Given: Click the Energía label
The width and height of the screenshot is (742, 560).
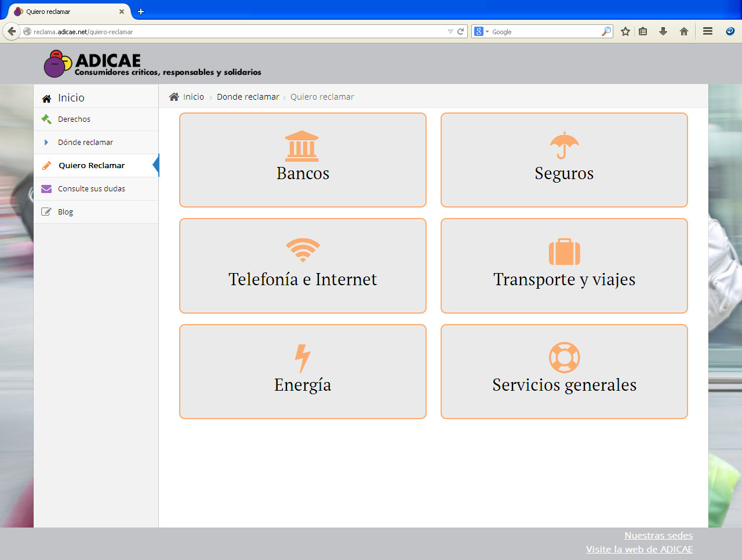Looking at the screenshot, I should point(303,385).
